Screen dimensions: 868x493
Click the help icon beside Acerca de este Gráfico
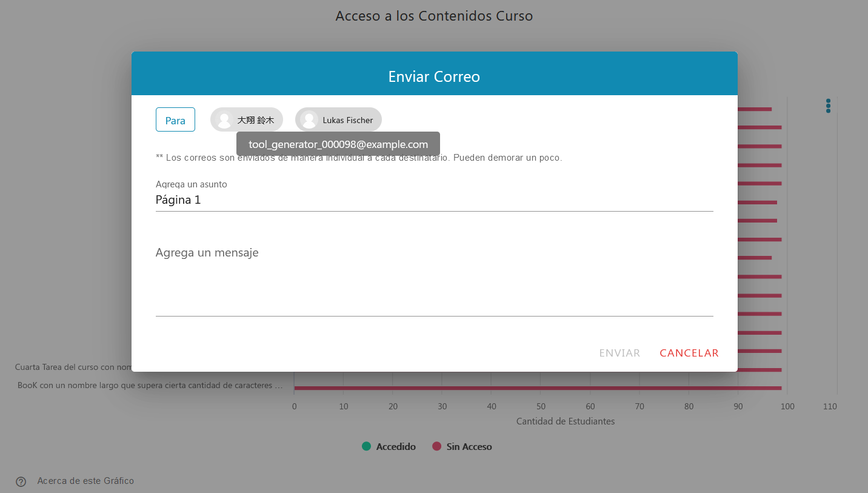click(x=21, y=481)
